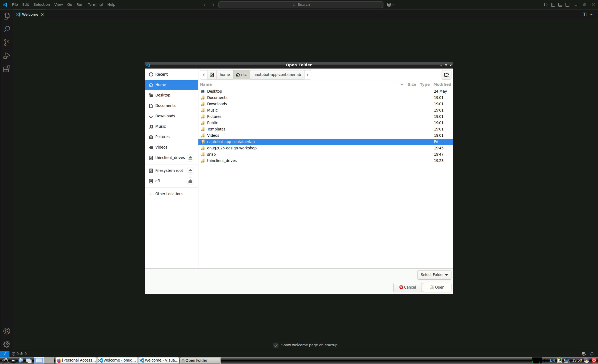Toggle the bottom panel layout
This screenshot has height=364, width=598.
click(x=560, y=5)
